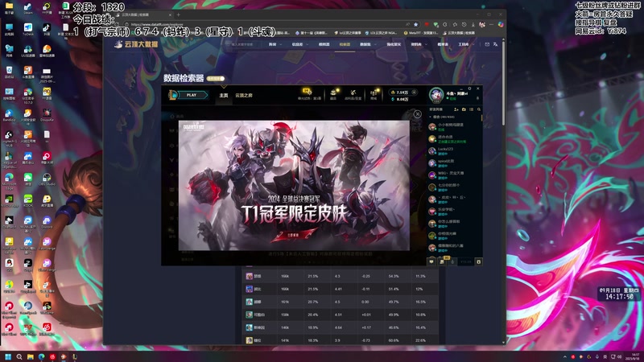644x362 pixels.
Task: Collapse the friends group expander arrow
Action: [x=431, y=117]
